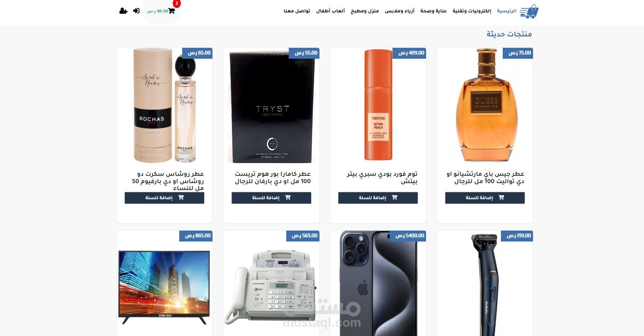
Task: Add Tryst perfume to cart
Action: (271, 198)
